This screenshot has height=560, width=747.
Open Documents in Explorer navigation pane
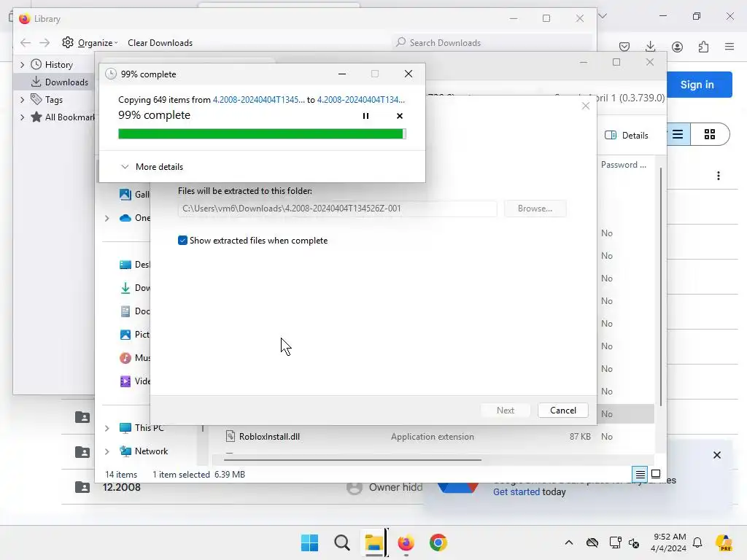(134, 311)
